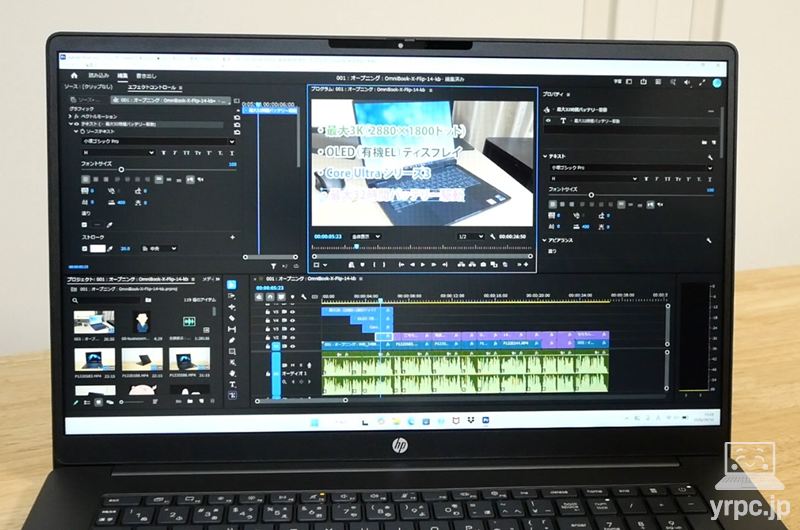Toggle text effect visibility in Effect Controls
The height and width of the screenshot is (530, 800).
(77, 124)
